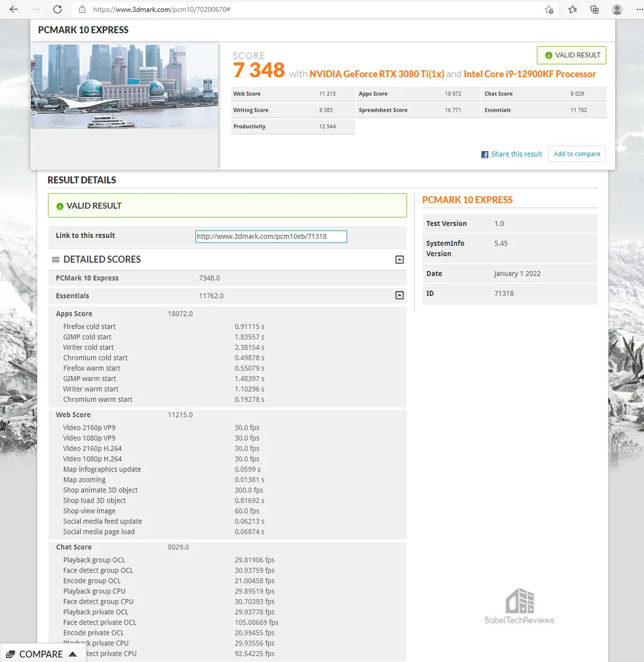
Task: Click the Test Version 1.0 row
Action: point(510,224)
